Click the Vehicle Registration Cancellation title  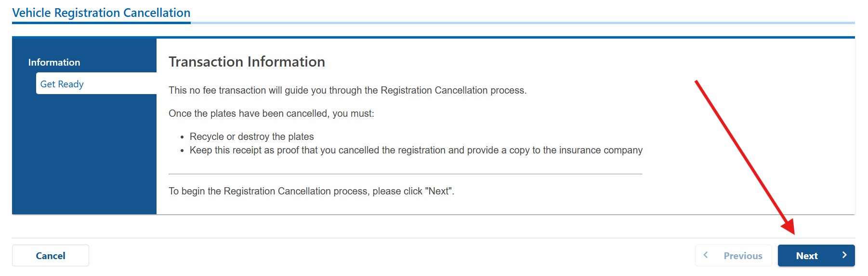tap(101, 13)
